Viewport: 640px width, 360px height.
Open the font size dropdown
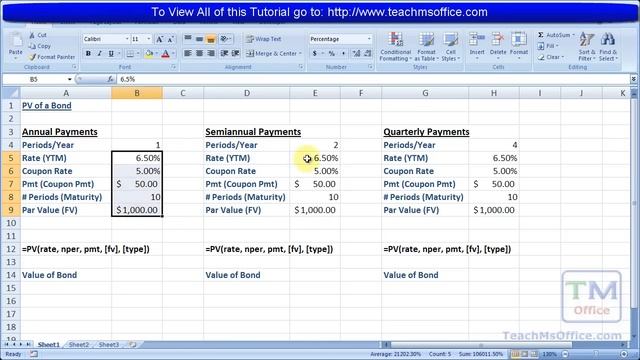[149, 39]
